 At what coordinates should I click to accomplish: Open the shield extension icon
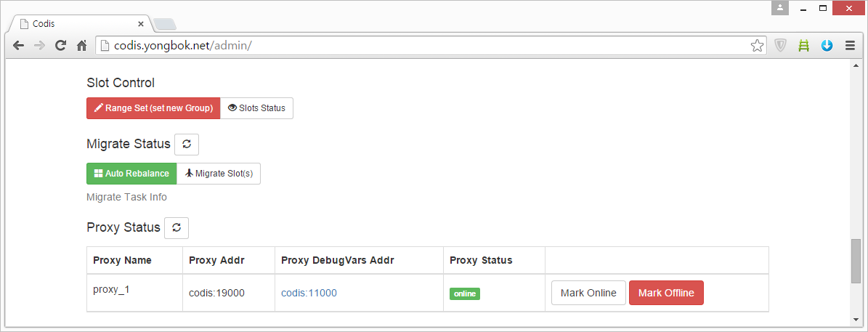pyautogui.click(x=781, y=46)
